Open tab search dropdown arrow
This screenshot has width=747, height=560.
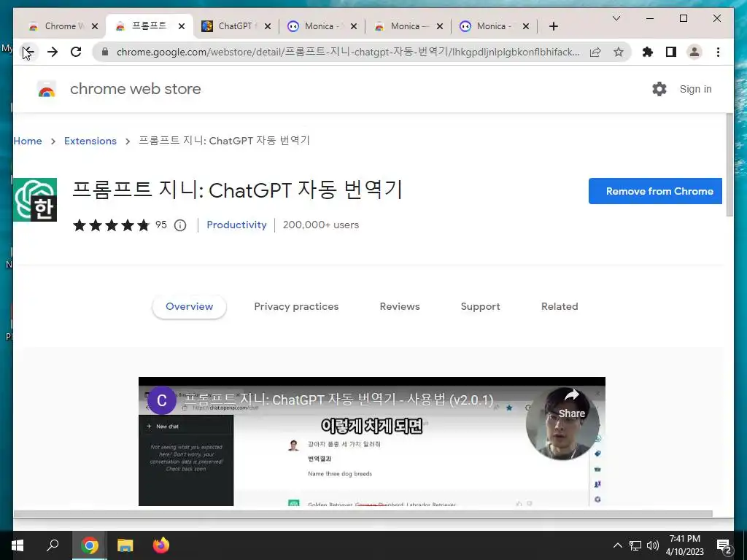point(616,18)
